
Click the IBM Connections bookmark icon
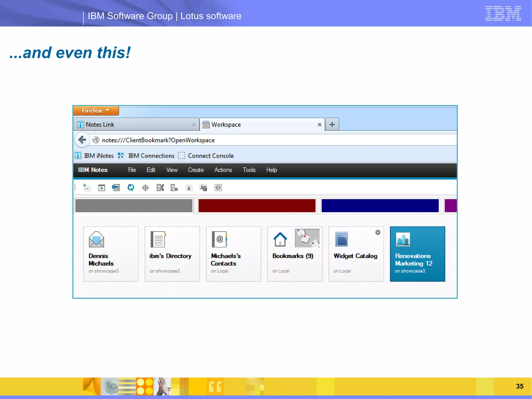click(x=121, y=155)
